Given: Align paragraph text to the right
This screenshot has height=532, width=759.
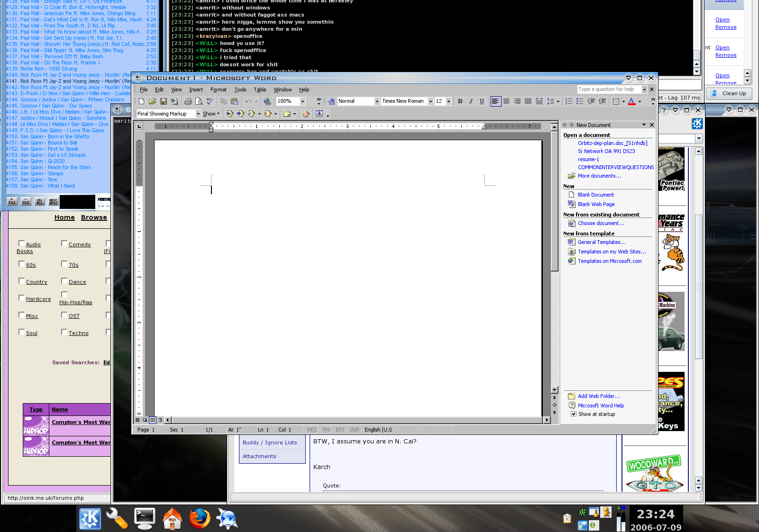Looking at the screenshot, I should click(x=517, y=101).
